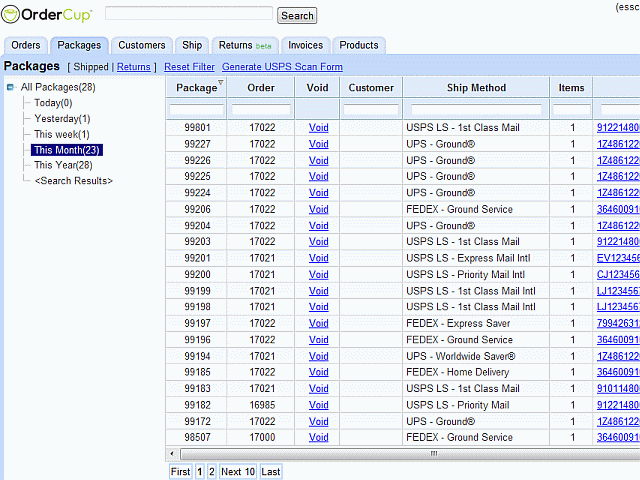The width and height of the screenshot is (640, 480).
Task: Go to the Returns beta tab
Action: (x=245, y=45)
